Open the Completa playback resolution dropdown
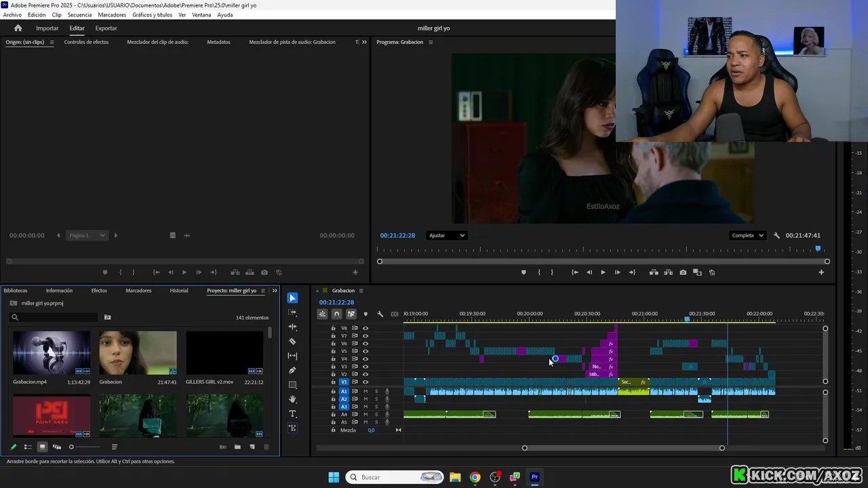Screen dimensions: 868x488 (748, 235)
